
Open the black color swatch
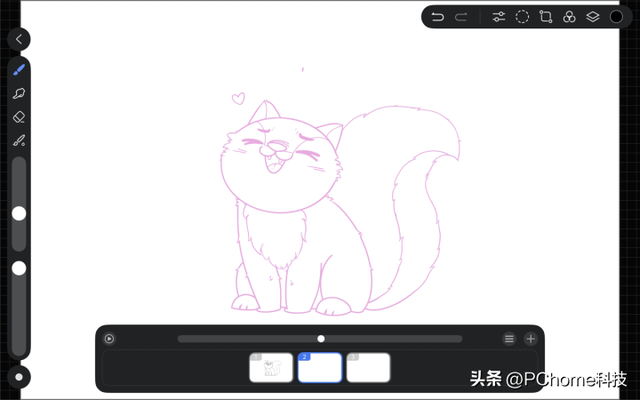coord(616,17)
